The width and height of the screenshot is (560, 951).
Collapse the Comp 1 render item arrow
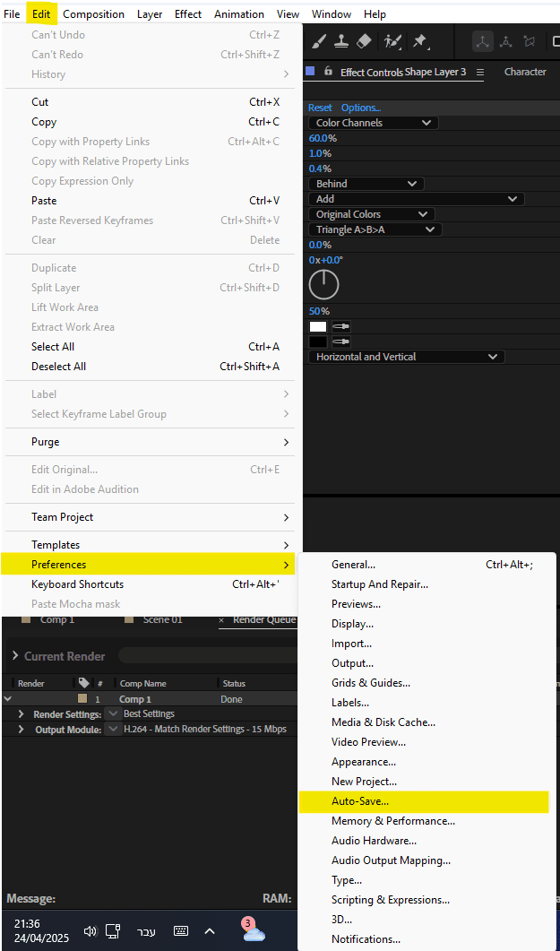tap(8, 698)
